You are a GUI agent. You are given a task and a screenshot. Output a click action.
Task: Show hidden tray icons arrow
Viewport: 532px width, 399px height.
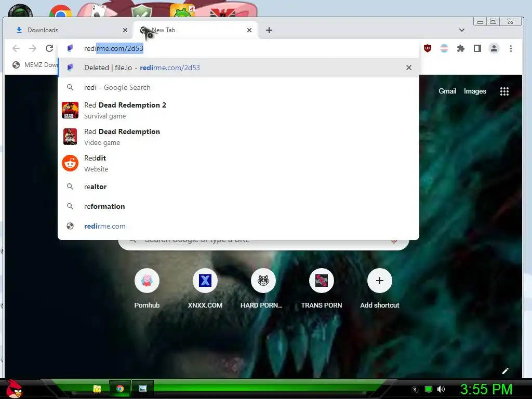point(415,389)
